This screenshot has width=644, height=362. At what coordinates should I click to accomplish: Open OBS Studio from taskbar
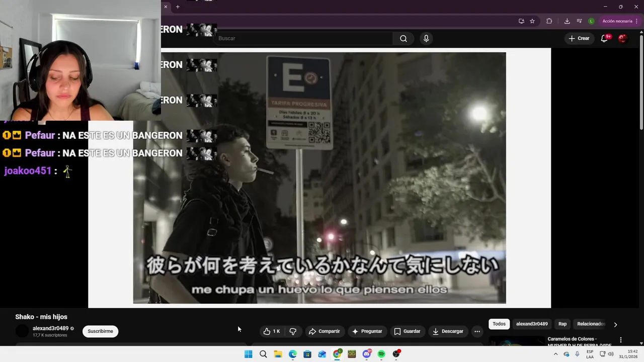tap(396, 354)
